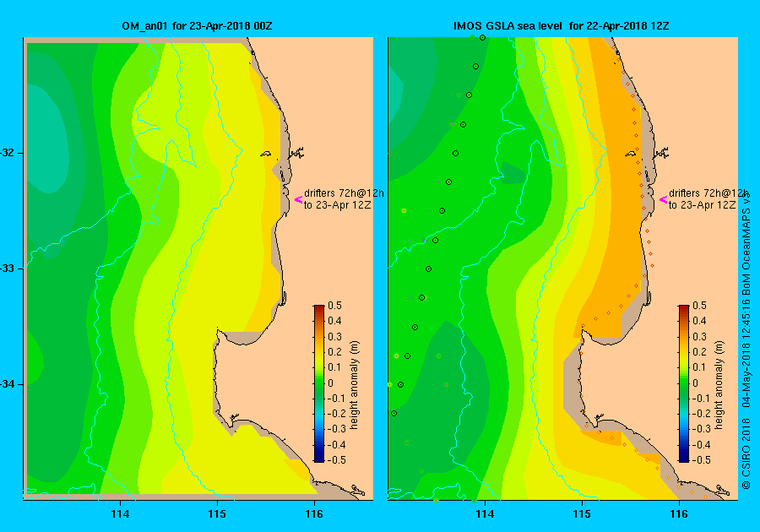Image resolution: width=760 pixels, height=532 pixels.
Task: Click longitude label '116' under the left map
Action: pos(313,514)
